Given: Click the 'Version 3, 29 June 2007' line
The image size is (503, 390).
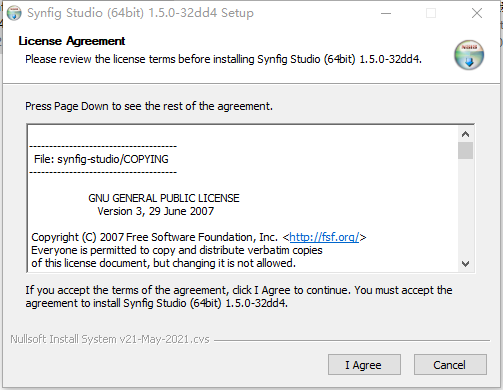Looking at the screenshot, I should click(156, 211).
